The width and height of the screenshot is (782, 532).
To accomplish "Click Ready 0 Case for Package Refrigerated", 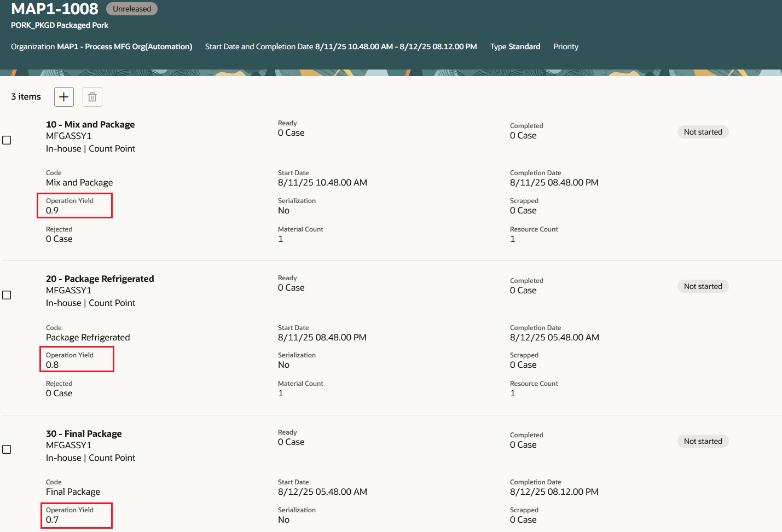I will pyautogui.click(x=291, y=284).
